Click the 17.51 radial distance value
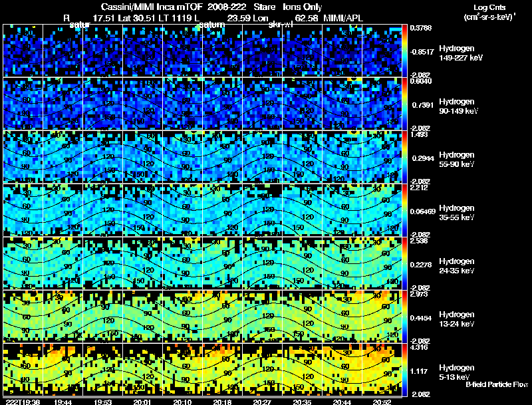 click(x=104, y=18)
